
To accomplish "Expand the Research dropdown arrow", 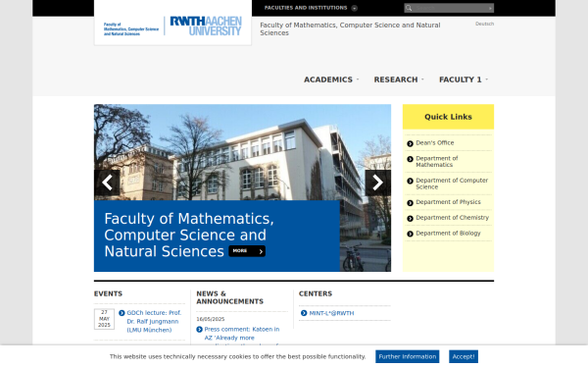I will 422,79.
